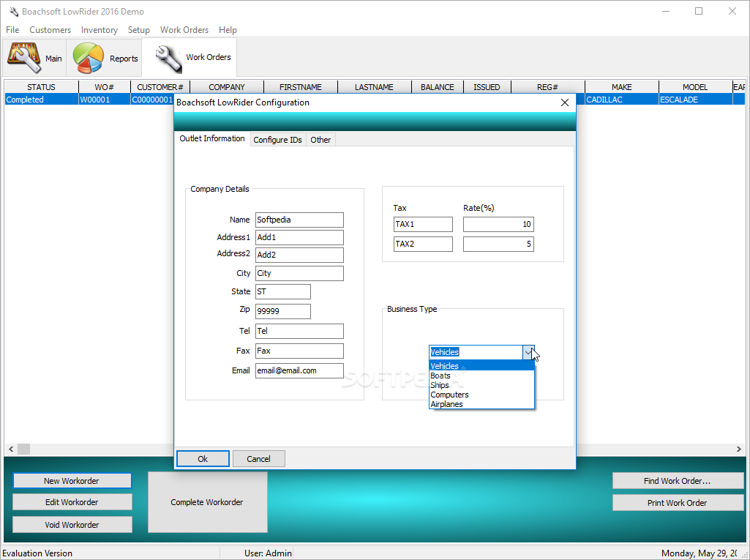Click Complete Workorder button
Viewport: 750px width, 560px height.
[207, 502]
